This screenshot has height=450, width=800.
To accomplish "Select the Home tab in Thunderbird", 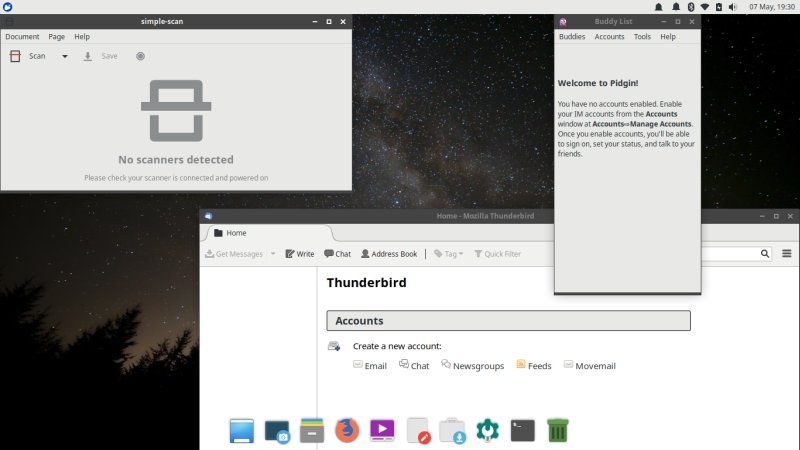I will coord(268,233).
